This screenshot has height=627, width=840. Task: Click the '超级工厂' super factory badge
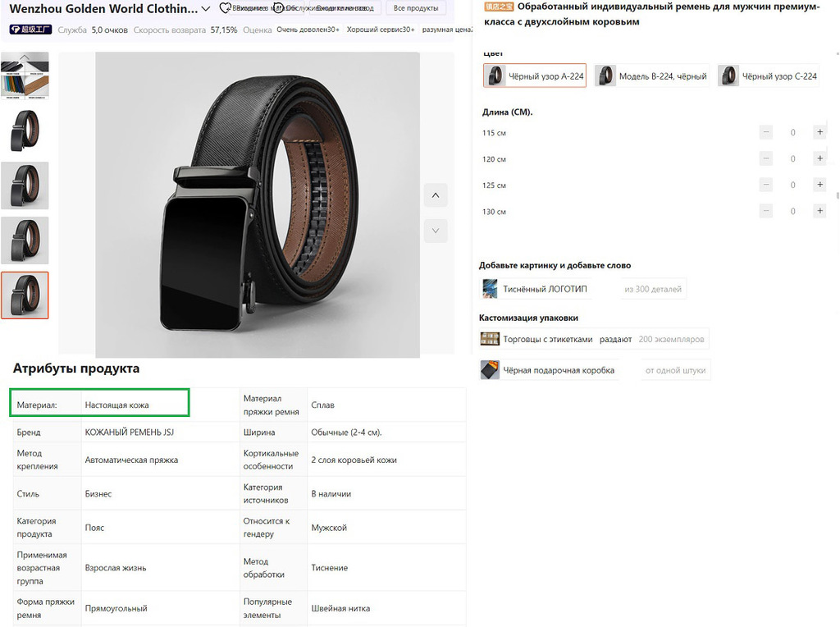tap(31, 30)
